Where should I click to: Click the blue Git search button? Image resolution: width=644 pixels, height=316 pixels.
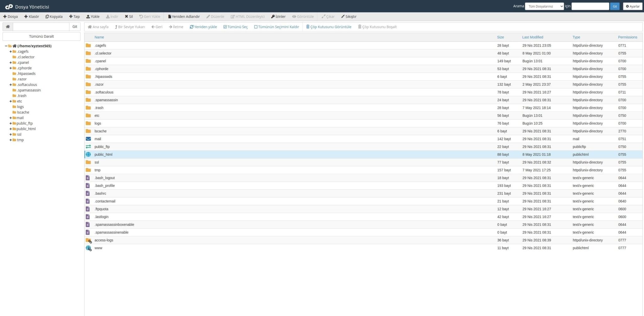(615, 6)
